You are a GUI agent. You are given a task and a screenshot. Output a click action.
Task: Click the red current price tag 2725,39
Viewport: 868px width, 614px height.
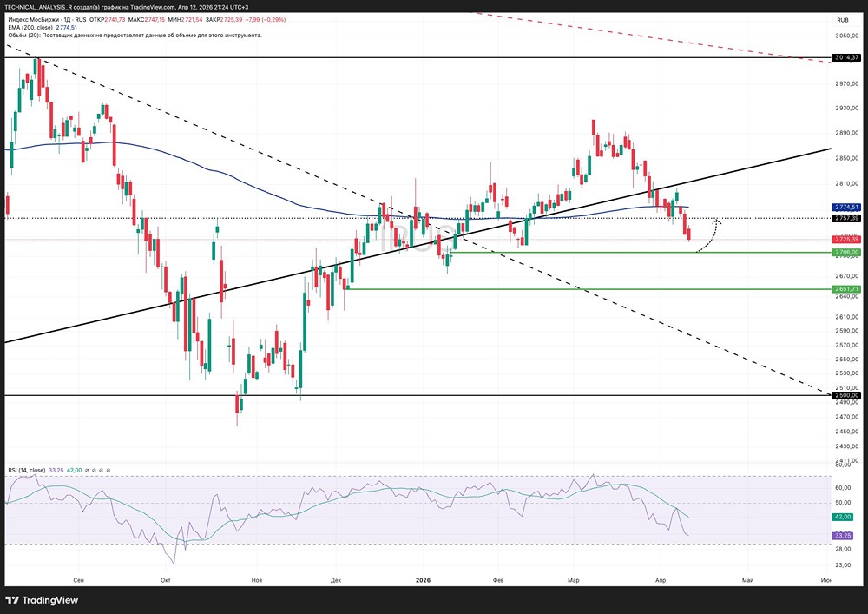tap(847, 239)
